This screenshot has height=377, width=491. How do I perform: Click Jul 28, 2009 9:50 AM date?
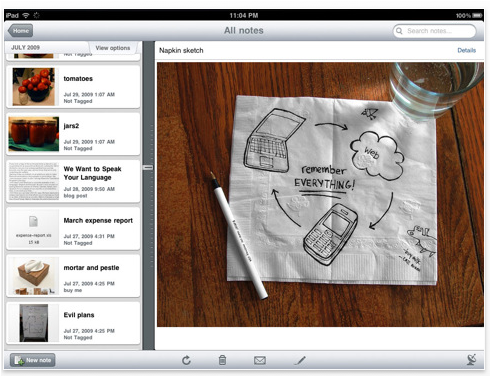pos(89,189)
